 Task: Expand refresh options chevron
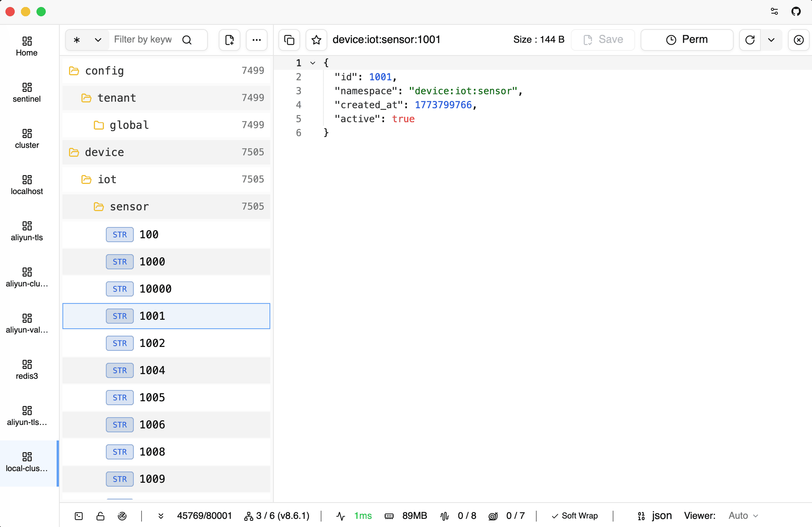tap(771, 40)
